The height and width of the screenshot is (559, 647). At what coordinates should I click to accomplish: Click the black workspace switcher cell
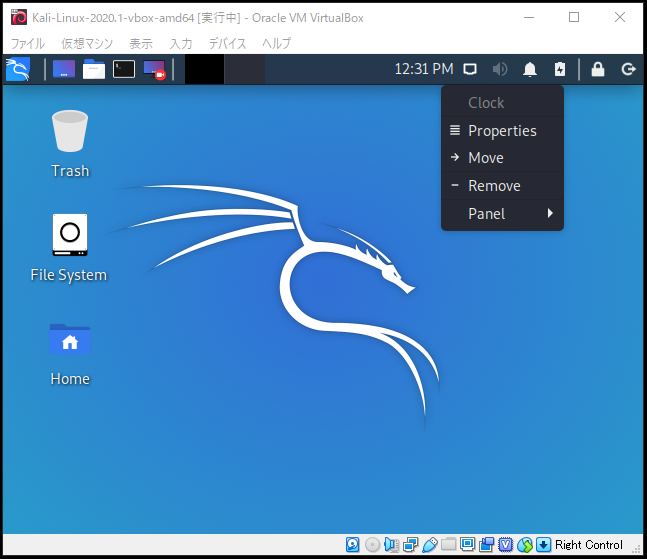pyautogui.click(x=204, y=69)
